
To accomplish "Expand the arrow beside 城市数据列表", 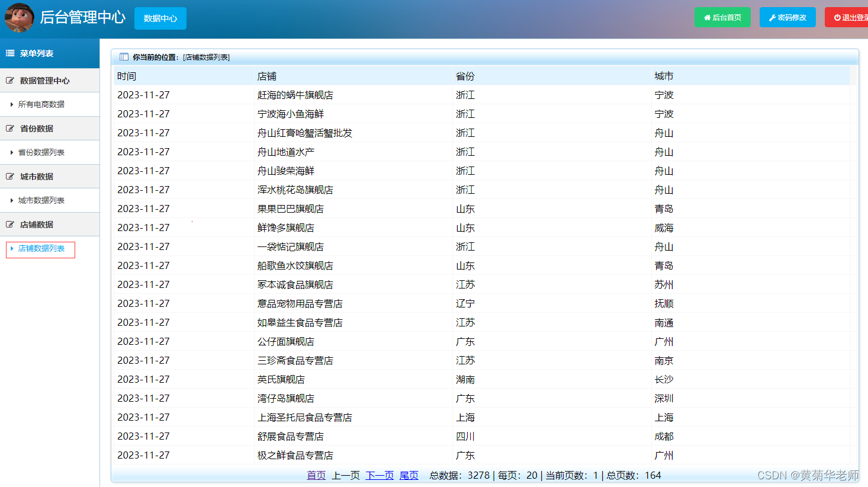I will pos(12,200).
